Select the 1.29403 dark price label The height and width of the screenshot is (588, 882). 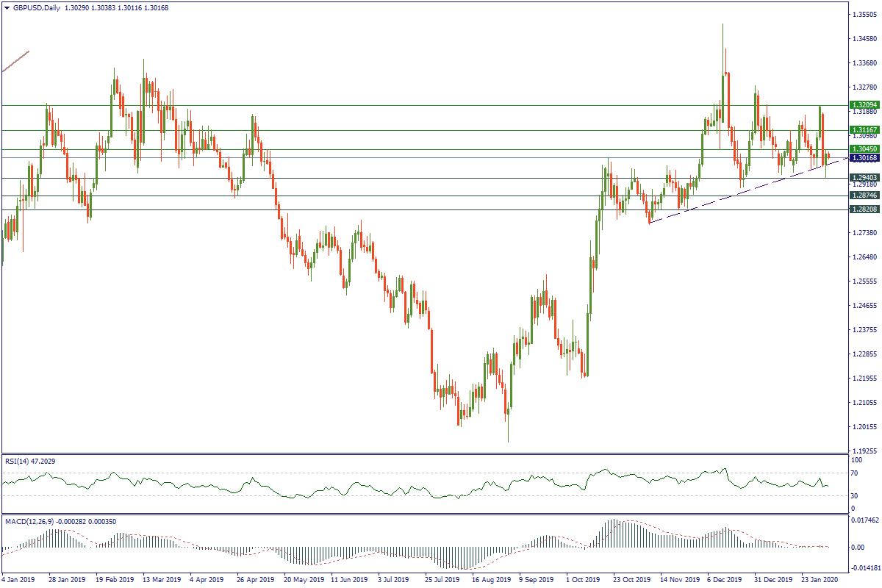point(864,178)
